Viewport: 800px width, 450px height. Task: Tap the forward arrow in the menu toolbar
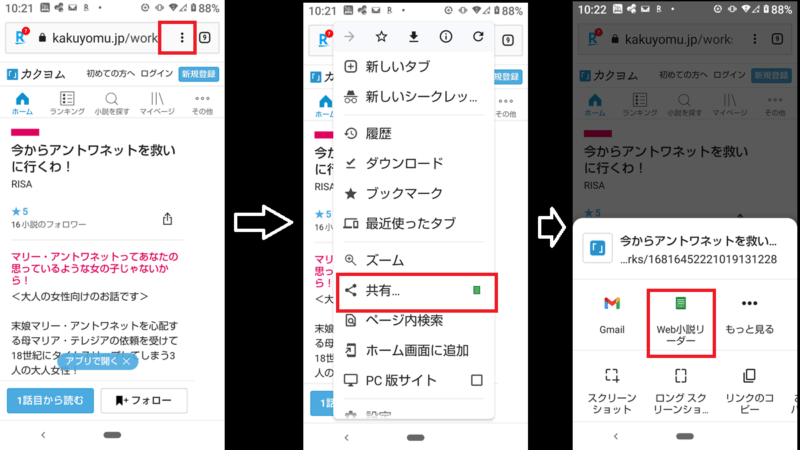349,37
